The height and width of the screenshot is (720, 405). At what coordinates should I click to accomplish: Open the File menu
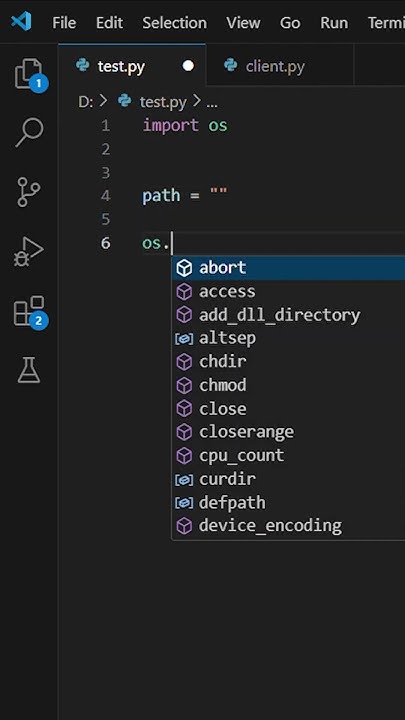click(x=64, y=22)
